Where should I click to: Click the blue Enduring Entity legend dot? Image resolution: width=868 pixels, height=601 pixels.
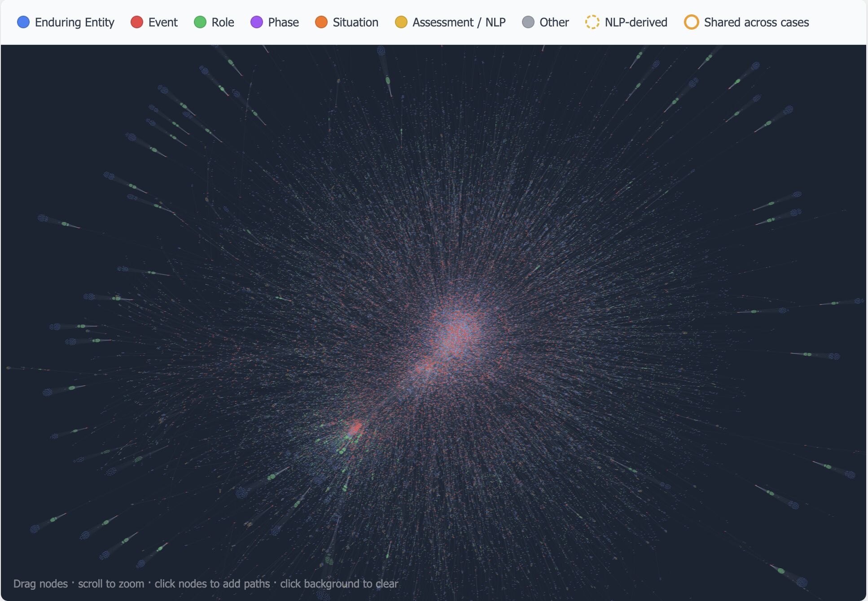pos(23,22)
